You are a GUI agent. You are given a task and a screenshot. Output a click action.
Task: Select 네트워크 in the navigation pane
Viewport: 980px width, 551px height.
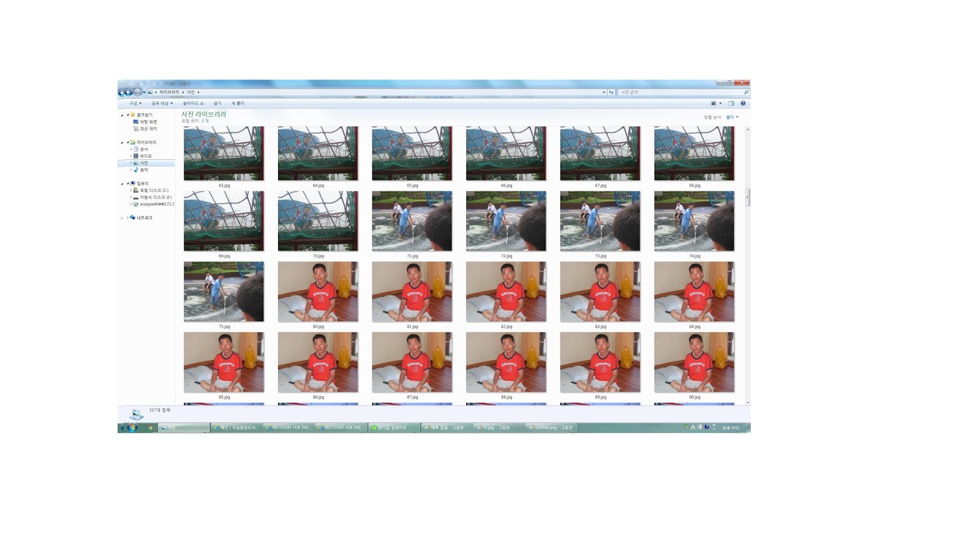pos(145,218)
